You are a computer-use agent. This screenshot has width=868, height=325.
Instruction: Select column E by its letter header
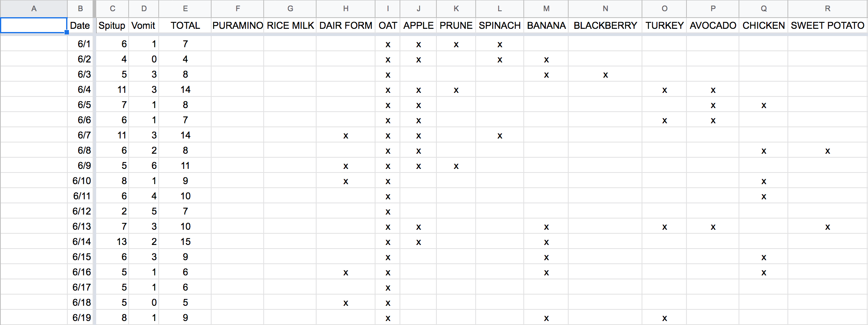point(185,8)
